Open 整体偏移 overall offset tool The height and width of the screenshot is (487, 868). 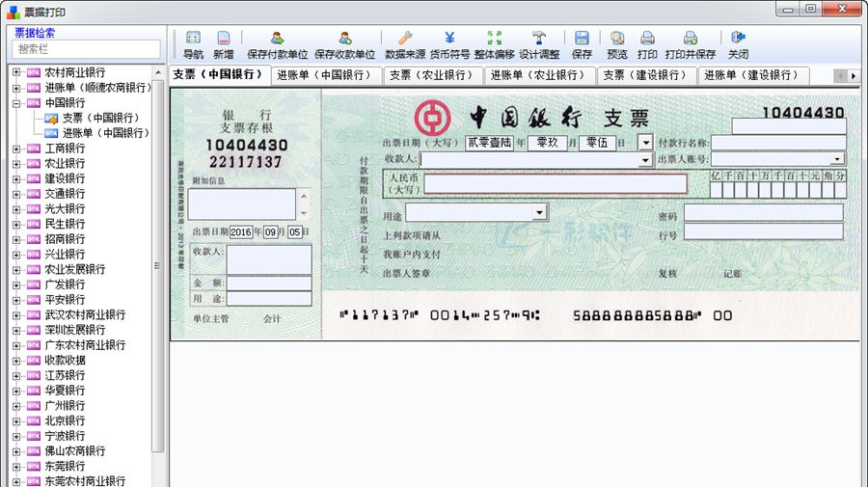(x=495, y=45)
